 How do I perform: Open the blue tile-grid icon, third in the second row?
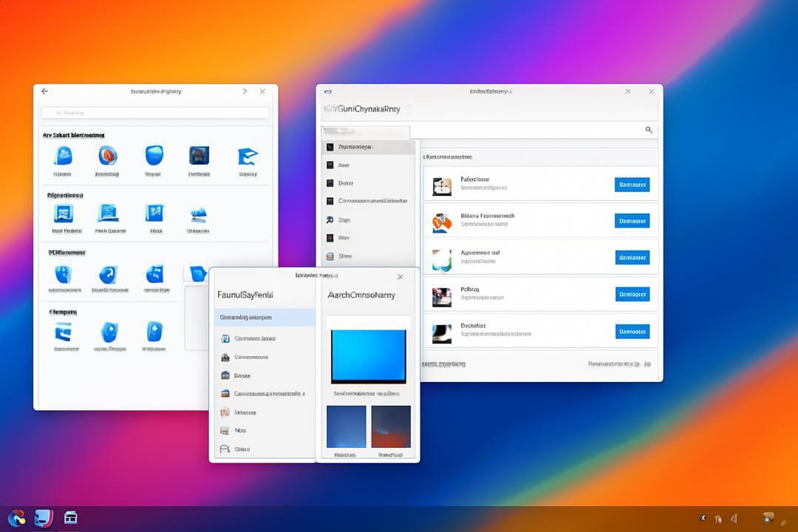tap(154, 214)
